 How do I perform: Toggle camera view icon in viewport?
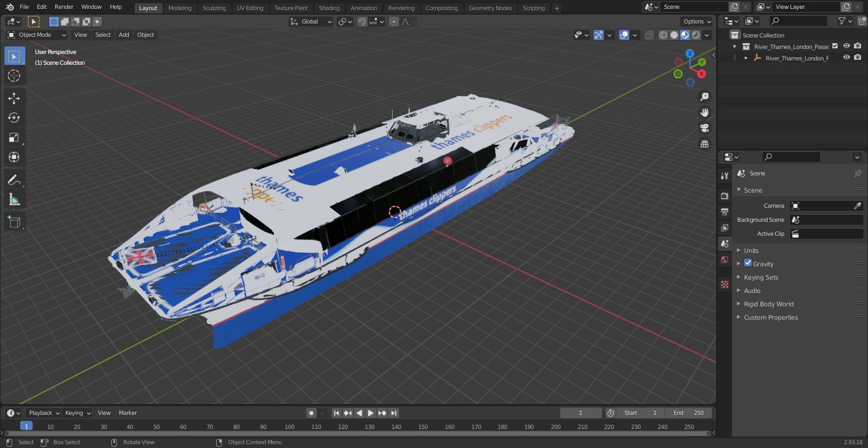(x=704, y=128)
